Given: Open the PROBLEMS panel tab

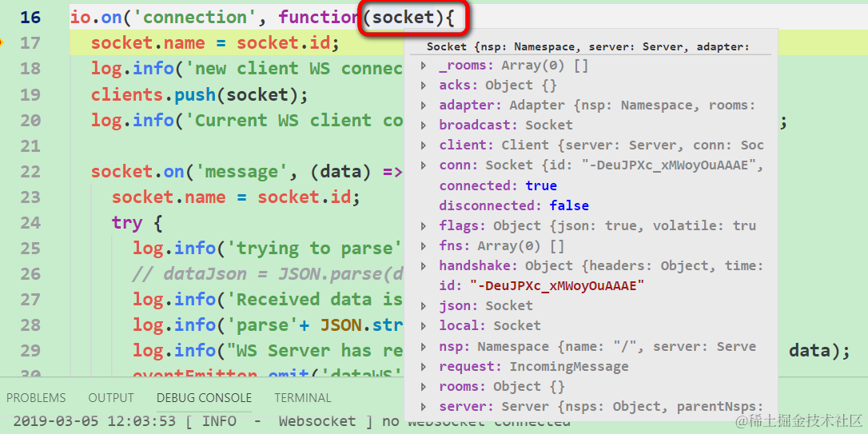Looking at the screenshot, I should tap(36, 397).
